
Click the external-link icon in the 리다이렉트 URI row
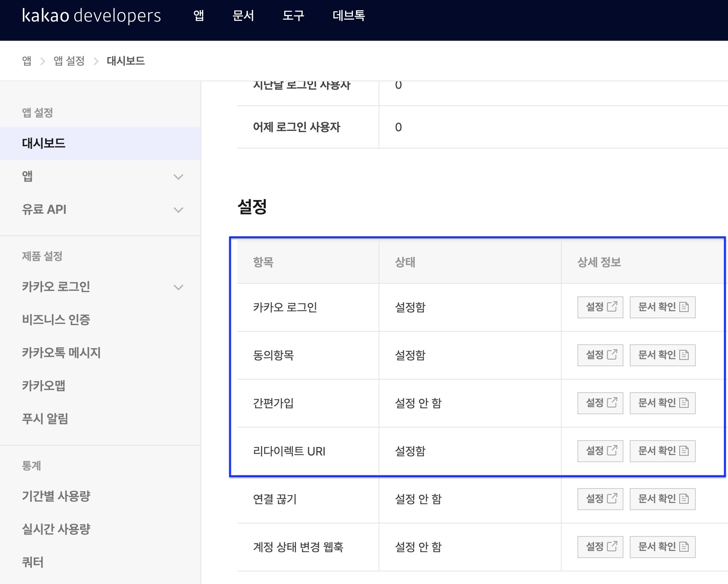(x=612, y=450)
